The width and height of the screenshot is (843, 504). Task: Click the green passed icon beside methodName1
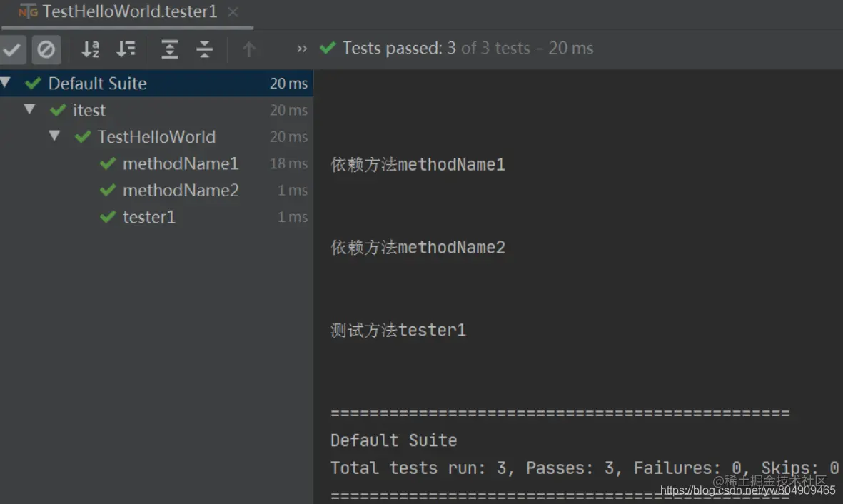point(108,163)
